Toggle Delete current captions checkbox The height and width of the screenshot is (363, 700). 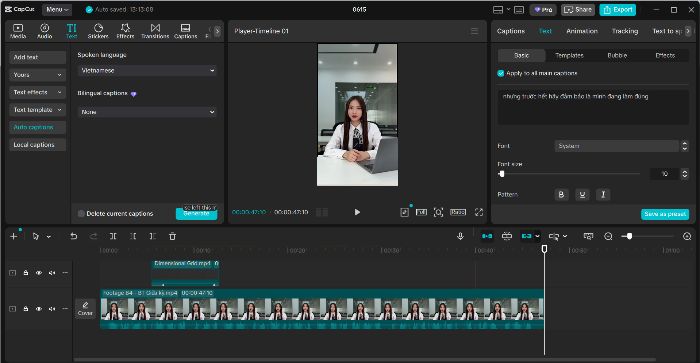click(x=81, y=213)
